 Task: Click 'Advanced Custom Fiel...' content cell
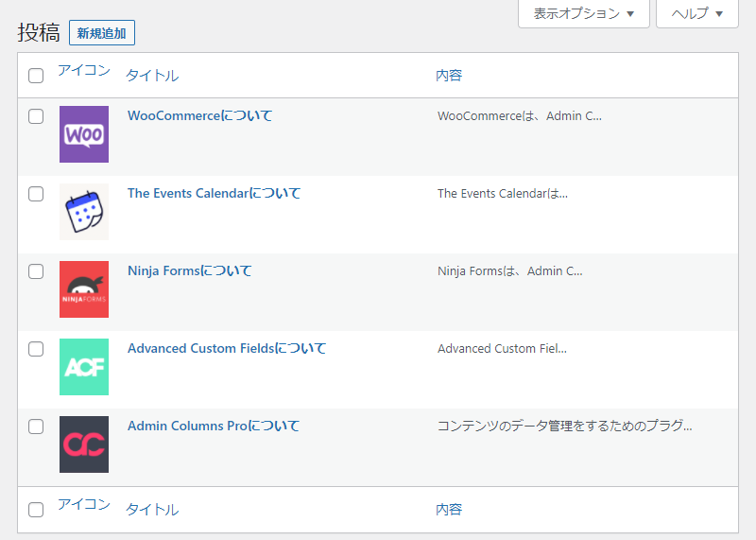coord(502,349)
